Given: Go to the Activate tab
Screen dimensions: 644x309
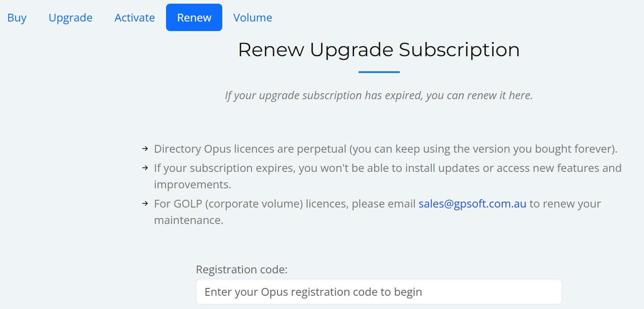Looking at the screenshot, I should click(134, 17).
